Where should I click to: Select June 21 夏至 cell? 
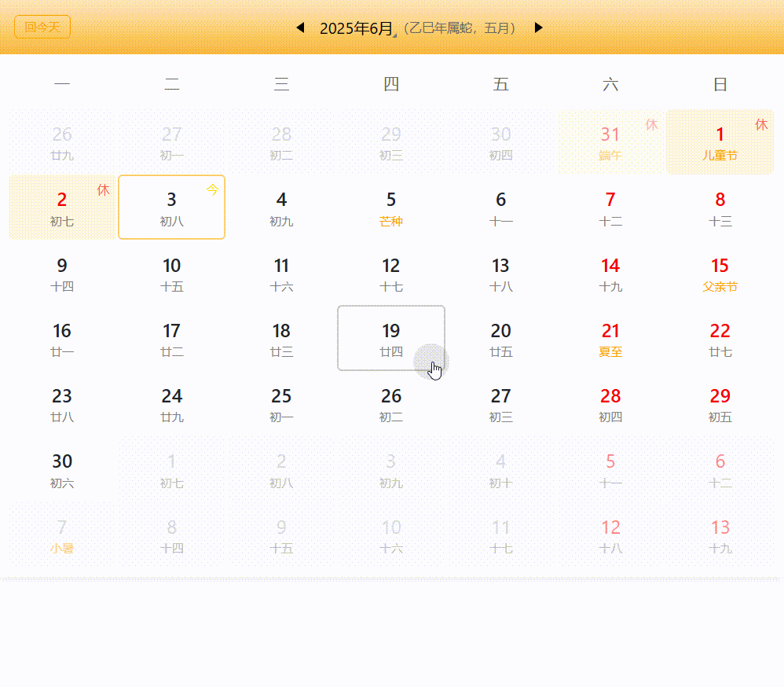610,338
